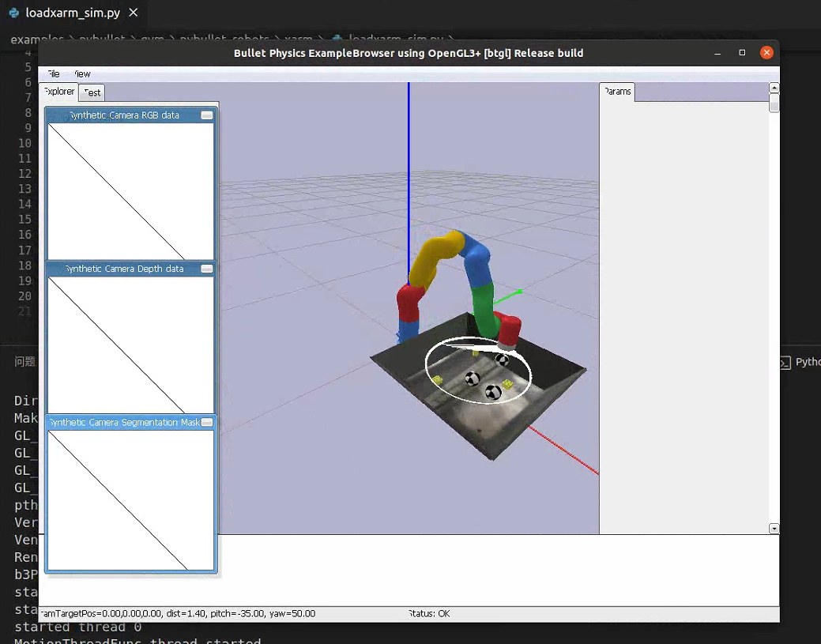Click the Params panel scrollbar thumb

(774, 103)
